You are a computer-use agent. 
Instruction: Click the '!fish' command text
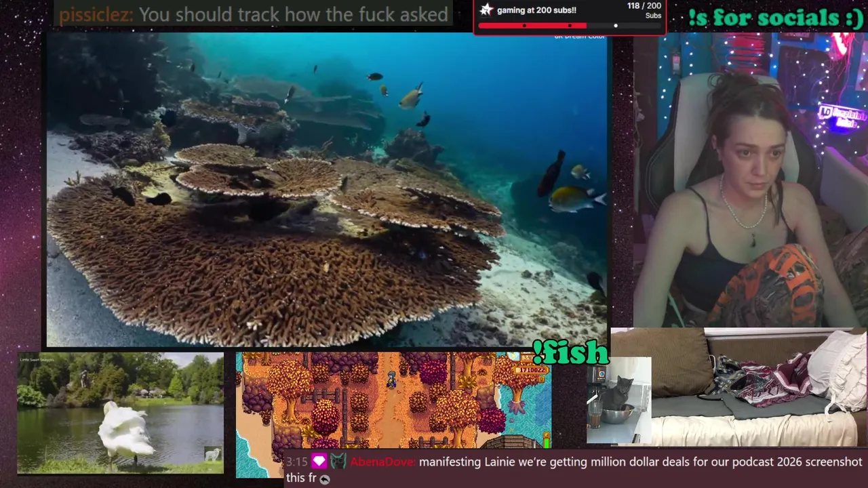(570, 352)
